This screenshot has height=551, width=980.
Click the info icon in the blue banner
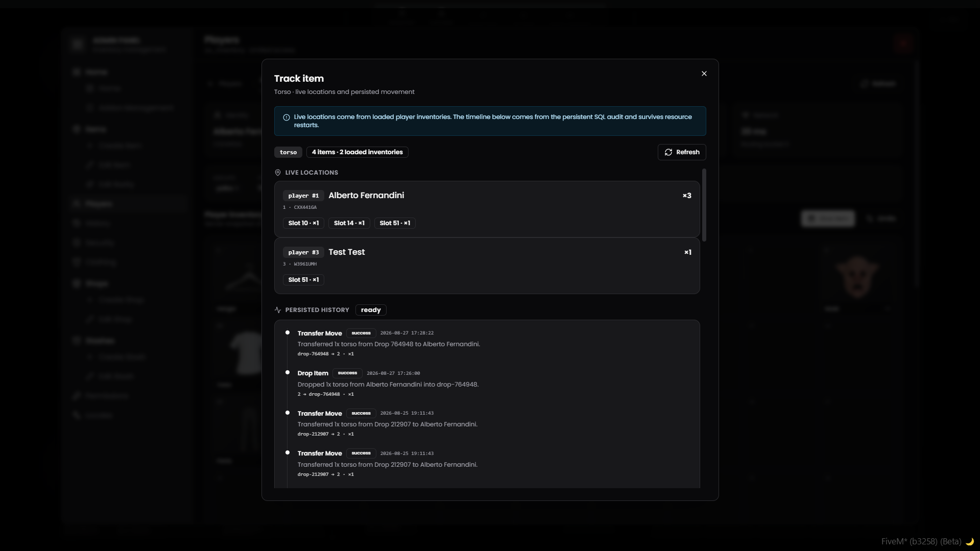286,117
